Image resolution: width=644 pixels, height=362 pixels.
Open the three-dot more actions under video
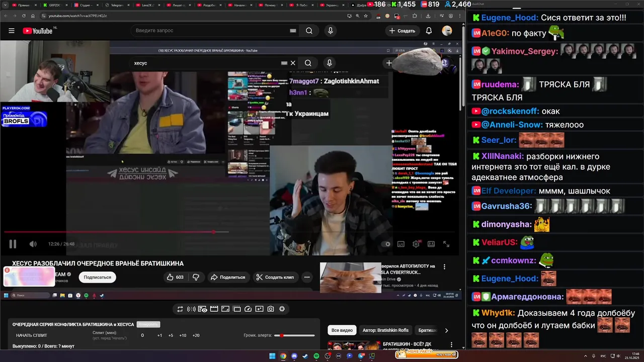click(x=307, y=277)
